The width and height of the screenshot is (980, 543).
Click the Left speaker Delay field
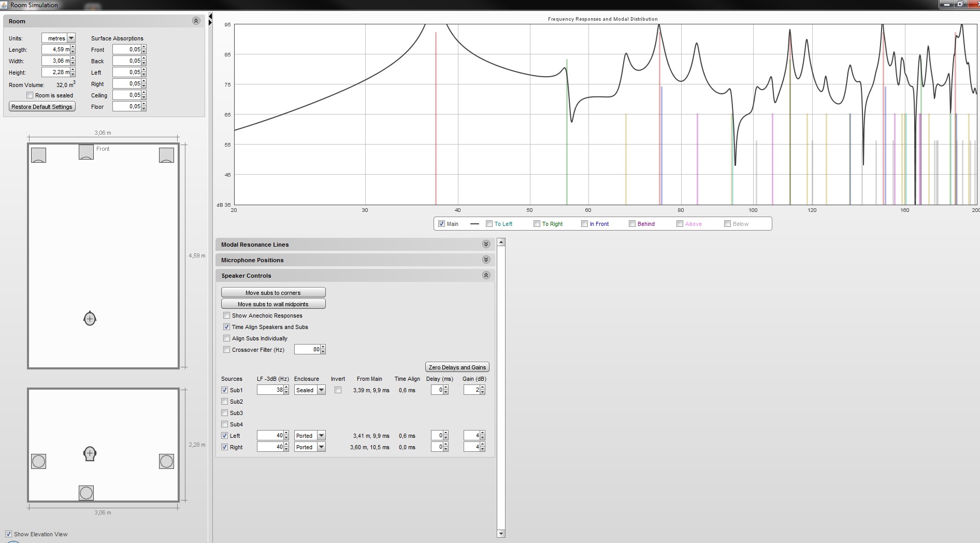click(x=437, y=436)
